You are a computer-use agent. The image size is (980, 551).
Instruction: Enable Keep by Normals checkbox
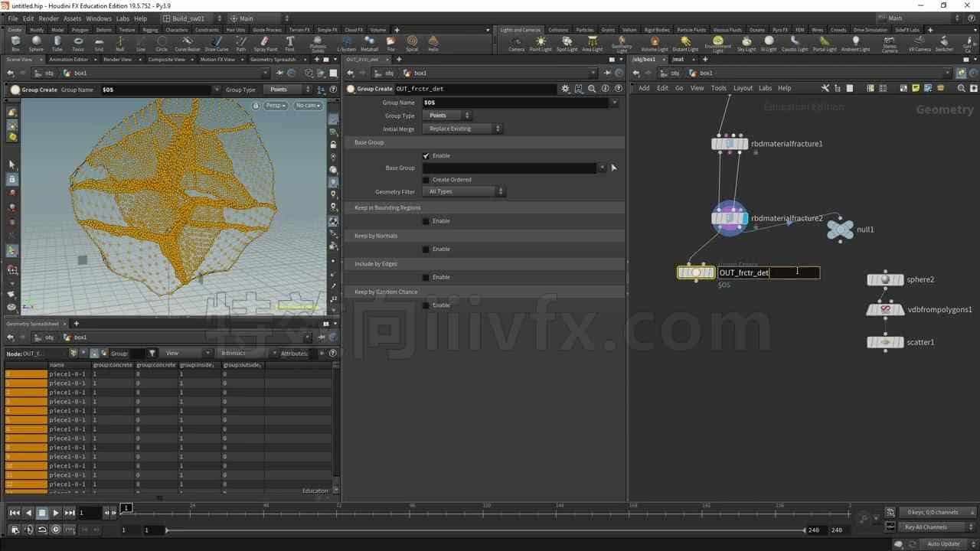pos(426,249)
